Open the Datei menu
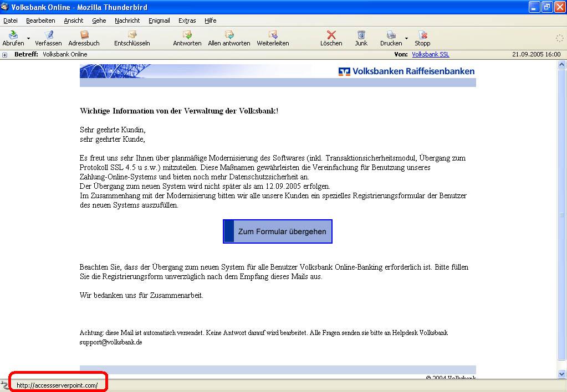 [11, 20]
